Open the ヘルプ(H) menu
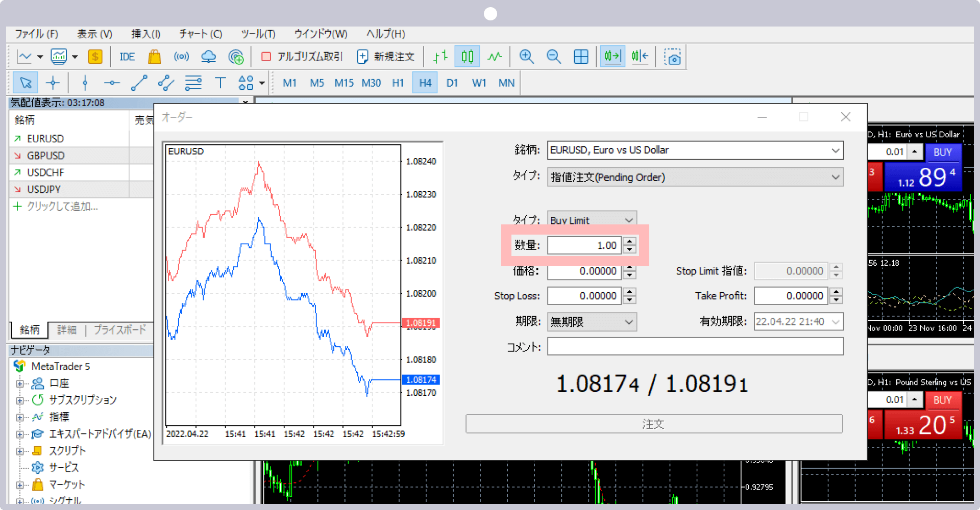This screenshot has height=510, width=980. (x=385, y=34)
